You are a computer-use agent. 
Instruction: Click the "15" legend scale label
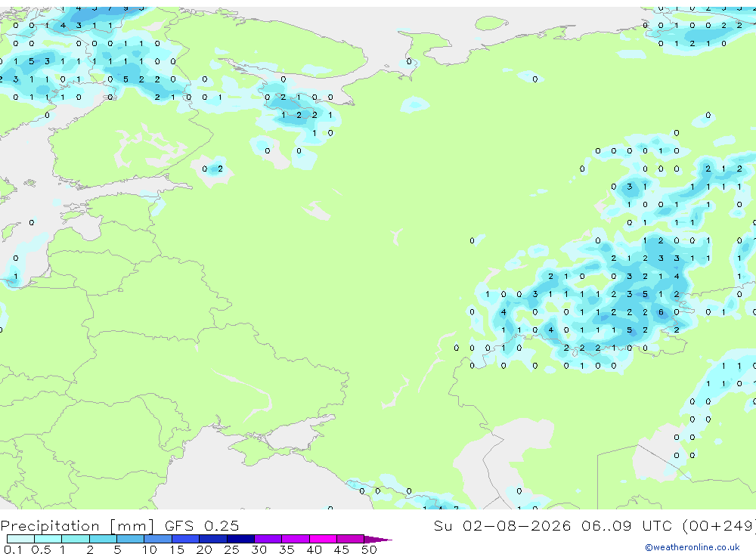click(177, 549)
